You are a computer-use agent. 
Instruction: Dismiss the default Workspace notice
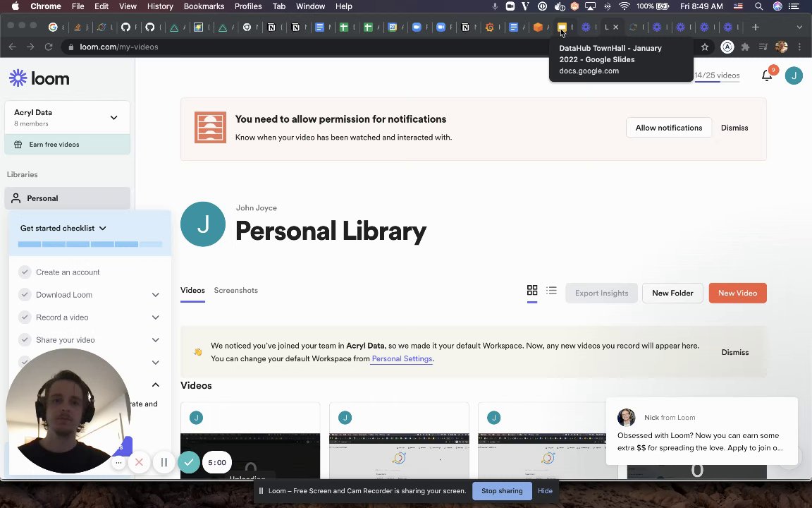[735, 352]
